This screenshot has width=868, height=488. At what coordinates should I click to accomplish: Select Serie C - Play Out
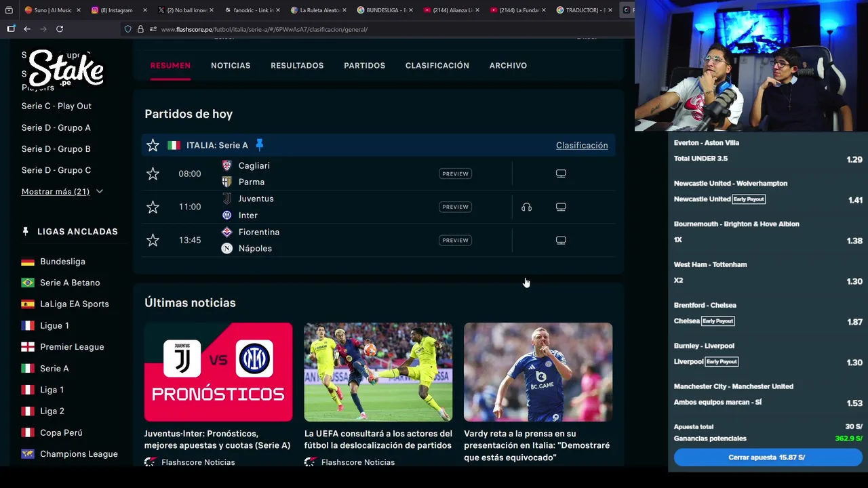pos(56,106)
